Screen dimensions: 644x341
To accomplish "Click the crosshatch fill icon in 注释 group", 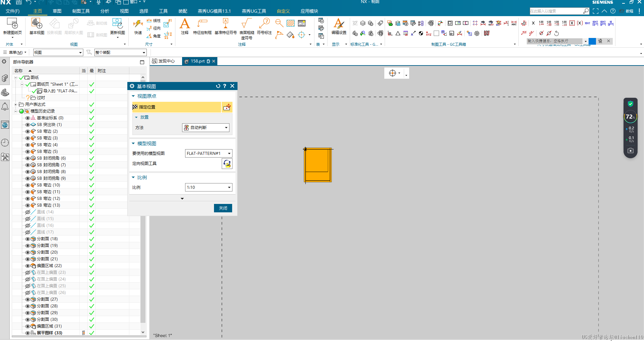I will coord(291,23).
